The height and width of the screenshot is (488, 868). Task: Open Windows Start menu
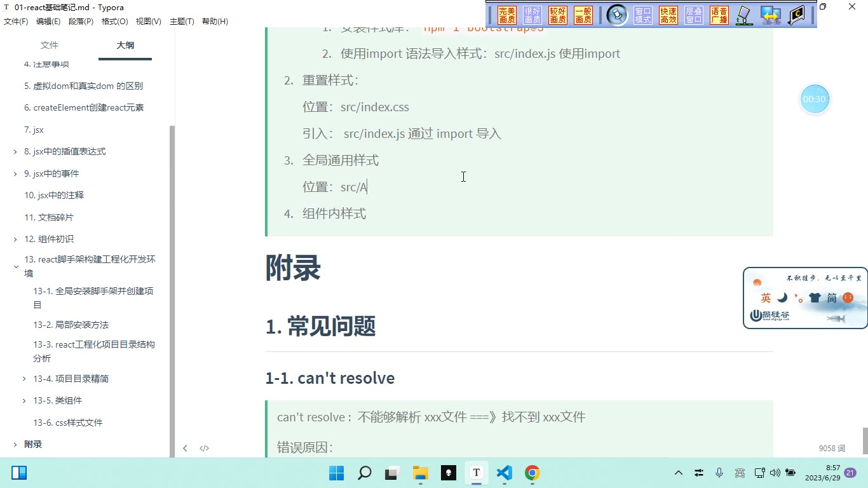coord(336,473)
